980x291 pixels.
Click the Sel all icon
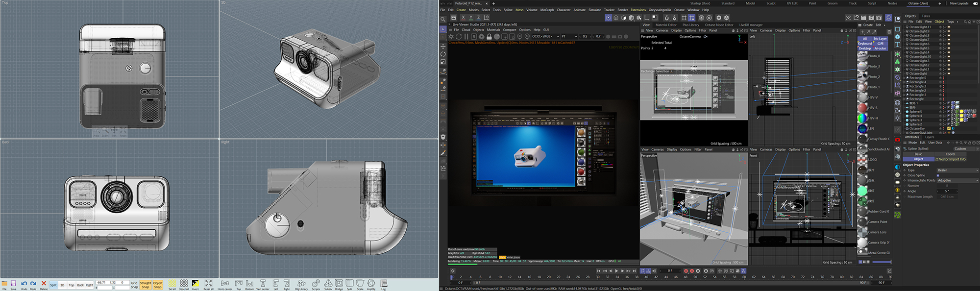point(172,283)
